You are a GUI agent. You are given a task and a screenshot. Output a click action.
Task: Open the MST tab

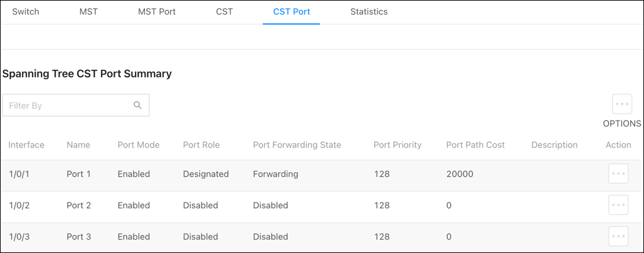point(88,11)
